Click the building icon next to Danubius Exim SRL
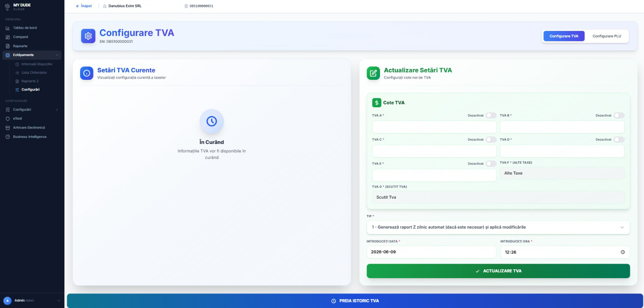 point(105,6)
